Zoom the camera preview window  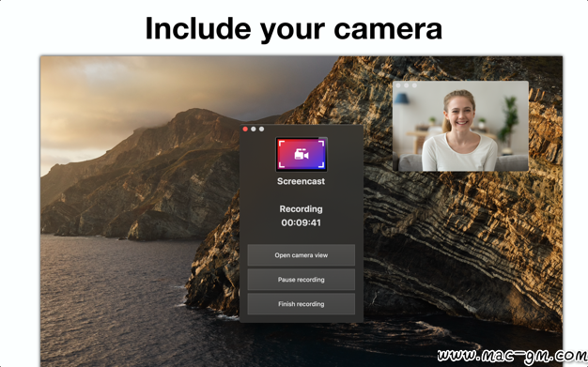(x=414, y=85)
